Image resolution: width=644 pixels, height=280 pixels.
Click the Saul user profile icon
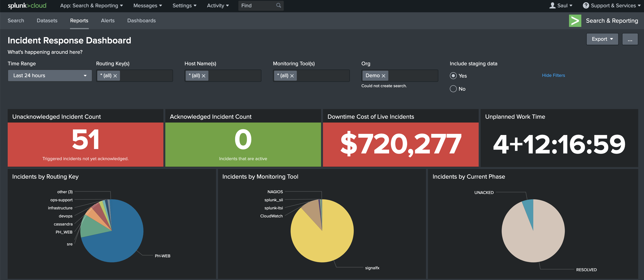(x=552, y=6)
